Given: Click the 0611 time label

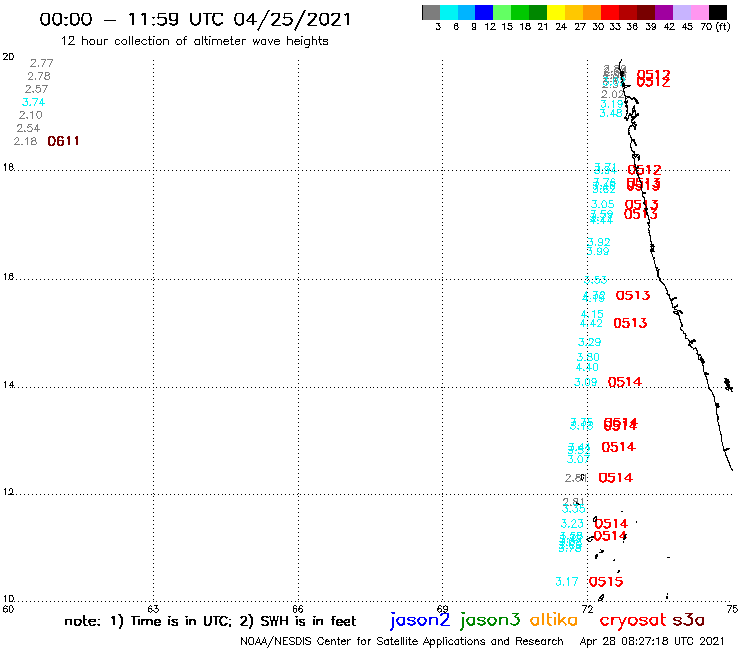Looking at the screenshot, I should (x=63, y=141).
